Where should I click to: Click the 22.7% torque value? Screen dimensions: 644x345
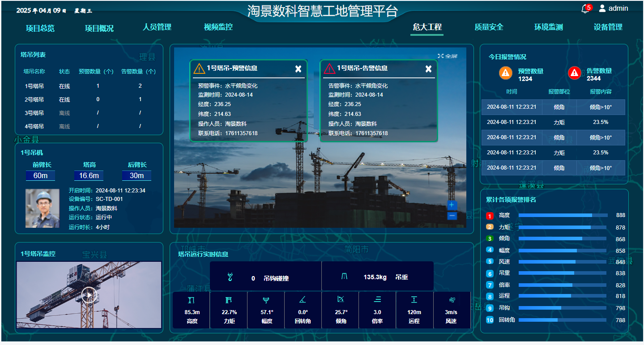tap(229, 312)
